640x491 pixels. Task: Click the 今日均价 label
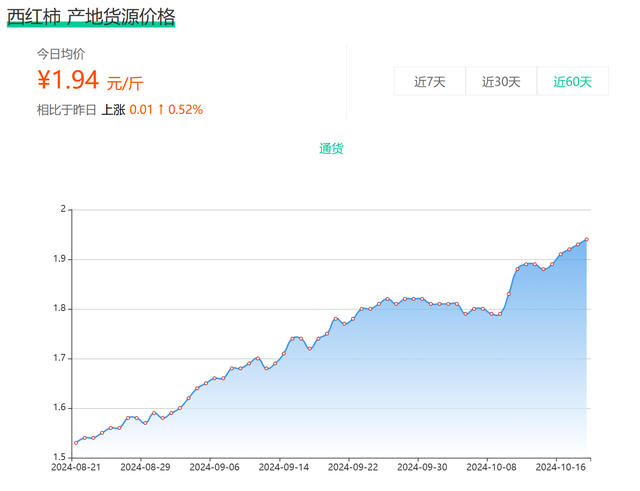pos(61,53)
